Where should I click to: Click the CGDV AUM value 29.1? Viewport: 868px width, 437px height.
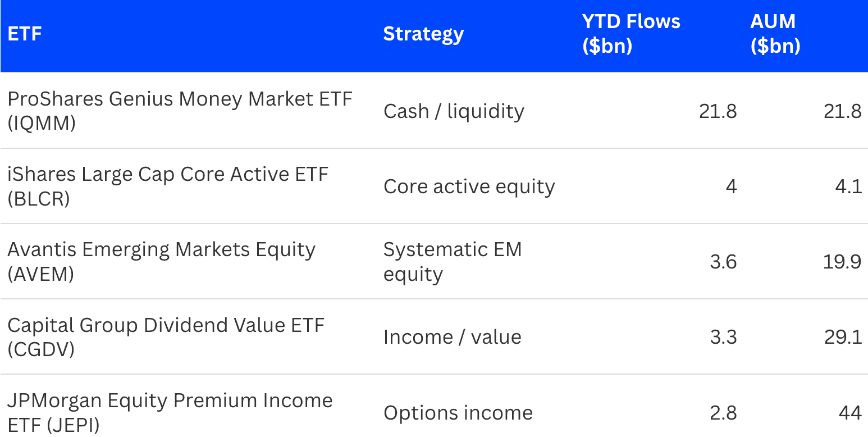pos(842,337)
